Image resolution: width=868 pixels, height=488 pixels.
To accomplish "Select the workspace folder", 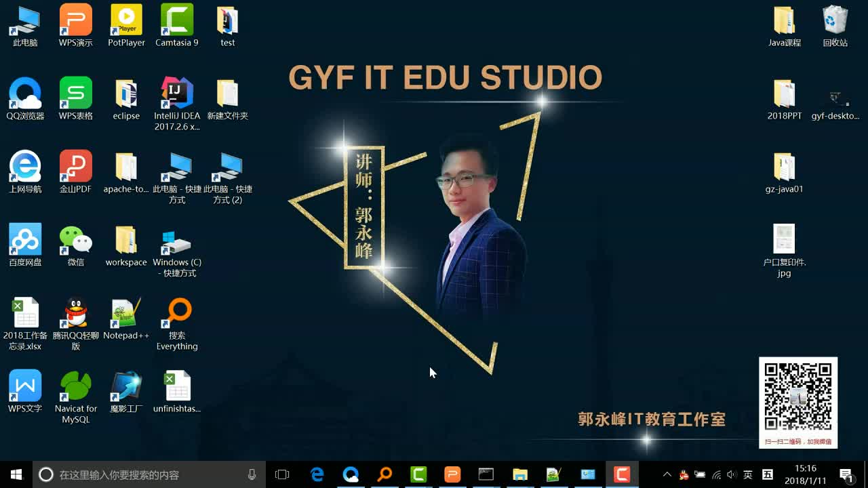I will pyautogui.click(x=127, y=245).
